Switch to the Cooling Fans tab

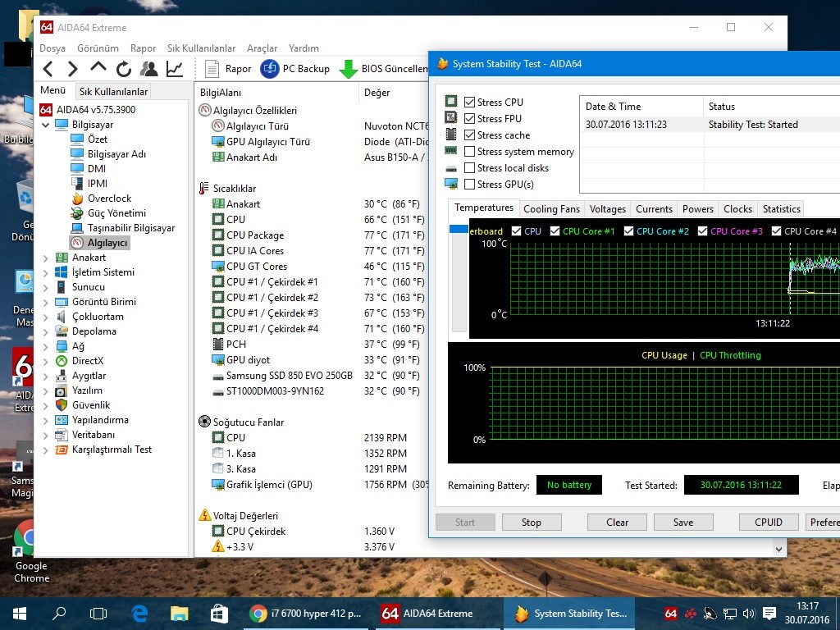[x=551, y=209]
